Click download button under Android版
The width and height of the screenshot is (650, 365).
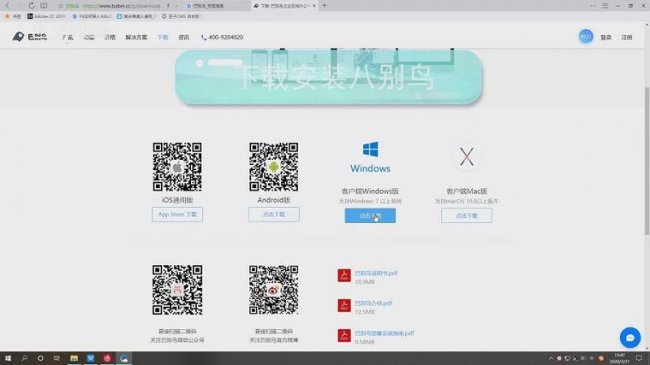(x=274, y=214)
